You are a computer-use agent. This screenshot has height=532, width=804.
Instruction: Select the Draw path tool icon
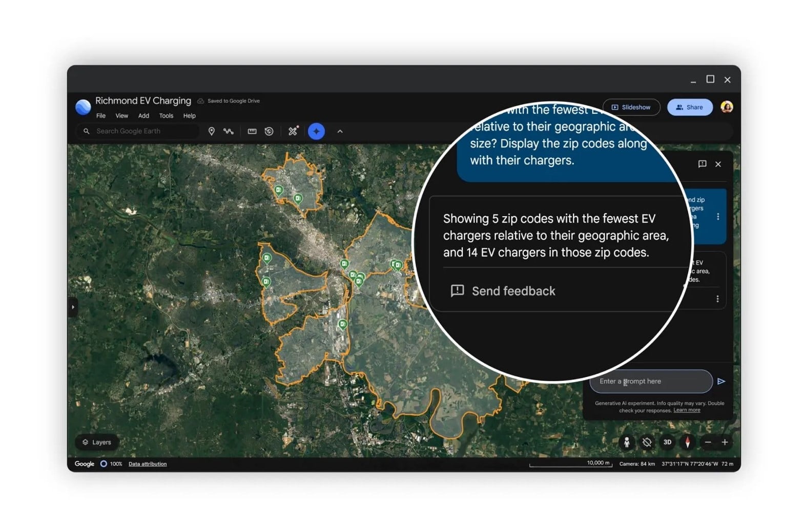[229, 132]
